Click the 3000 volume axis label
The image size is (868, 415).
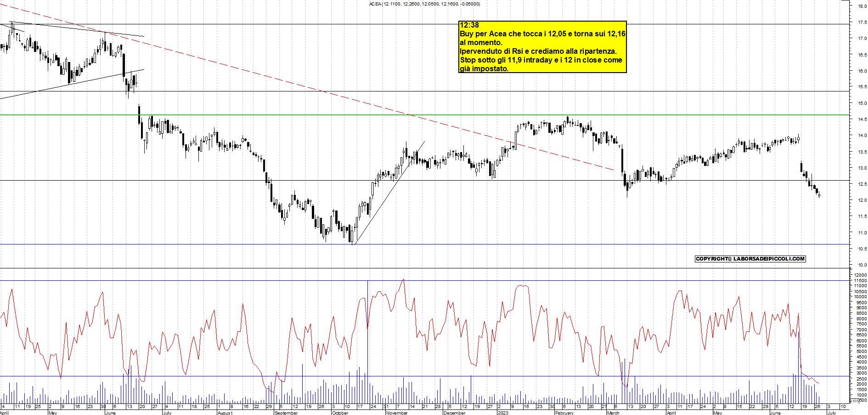[x=862, y=373]
